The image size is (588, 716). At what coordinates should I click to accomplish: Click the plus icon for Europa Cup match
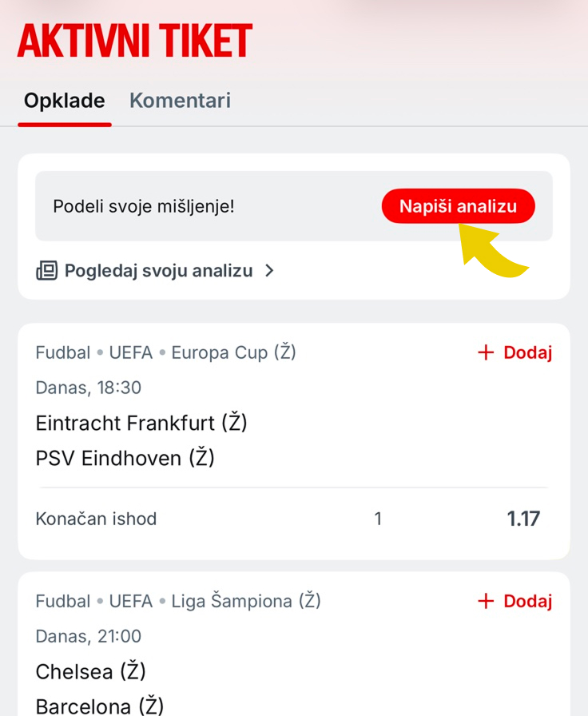click(x=486, y=352)
